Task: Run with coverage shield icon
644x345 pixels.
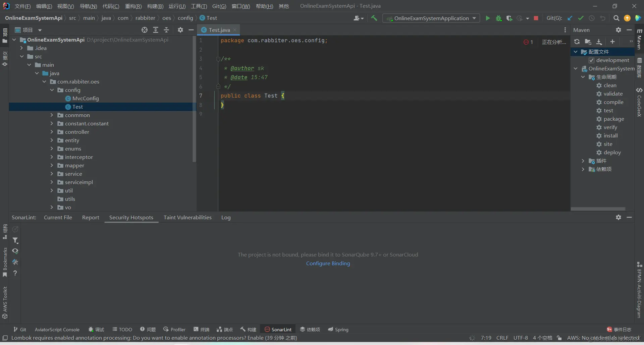Action: coord(509,18)
